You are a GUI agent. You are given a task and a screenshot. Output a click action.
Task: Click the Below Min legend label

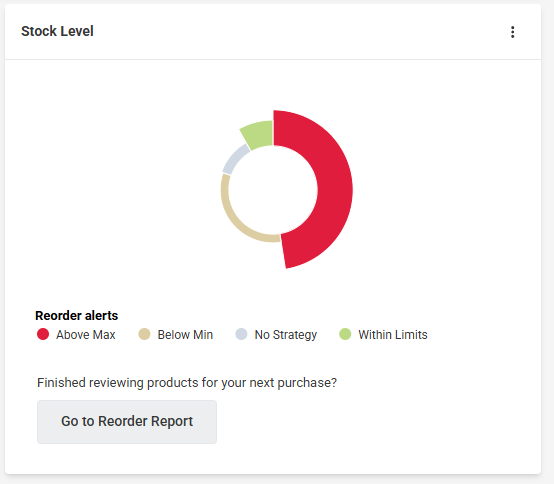[185, 335]
